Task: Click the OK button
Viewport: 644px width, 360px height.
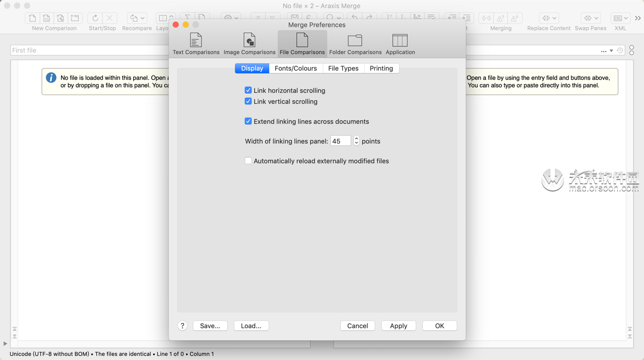Action: (x=440, y=325)
